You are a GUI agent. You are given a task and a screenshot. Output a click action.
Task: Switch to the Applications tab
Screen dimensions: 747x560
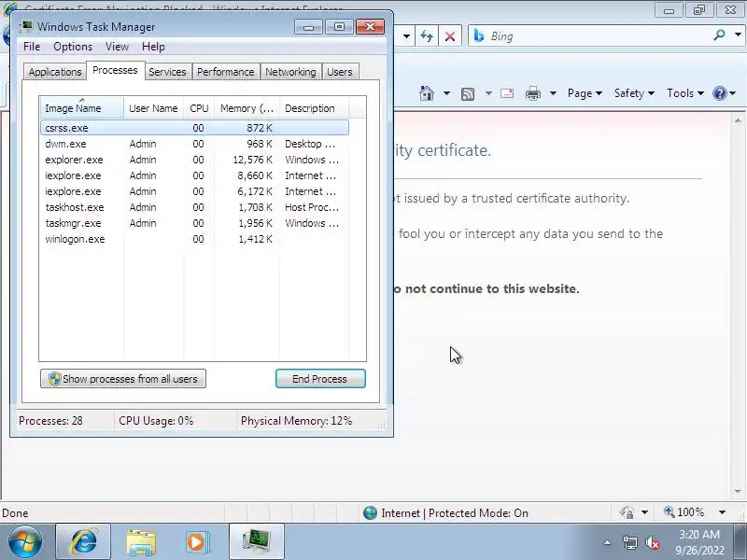pyautogui.click(x=55, y=72)
